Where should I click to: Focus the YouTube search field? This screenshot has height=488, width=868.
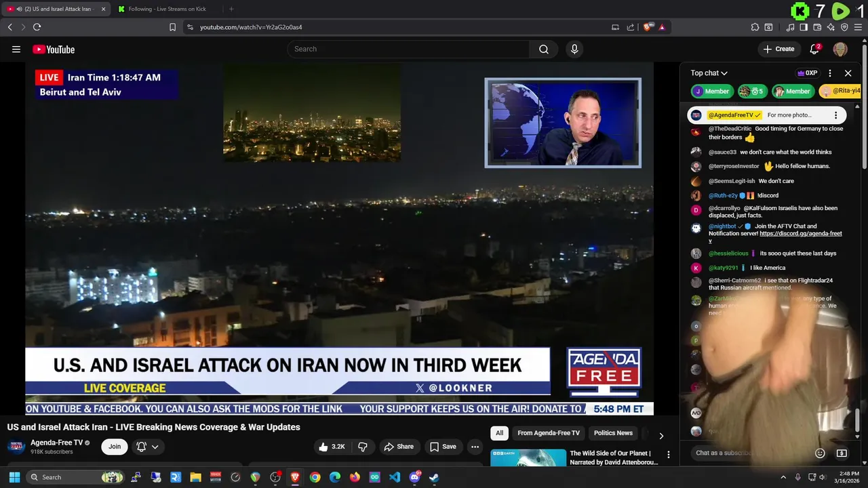coord(408,49)
